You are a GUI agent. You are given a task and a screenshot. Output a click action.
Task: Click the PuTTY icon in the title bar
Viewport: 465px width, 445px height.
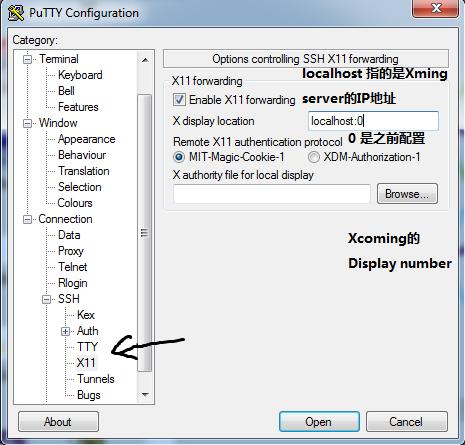[x=16, y=13]
